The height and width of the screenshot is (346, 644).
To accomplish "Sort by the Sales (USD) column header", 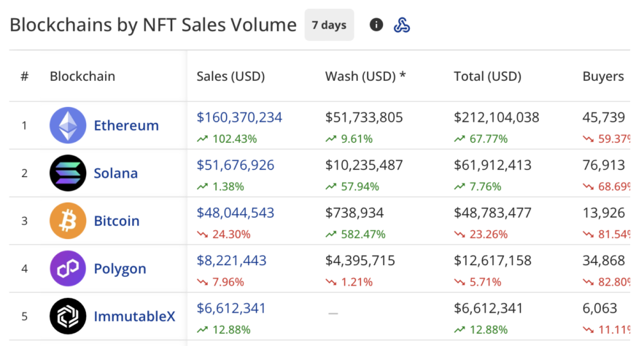I will tap(230, 76).
